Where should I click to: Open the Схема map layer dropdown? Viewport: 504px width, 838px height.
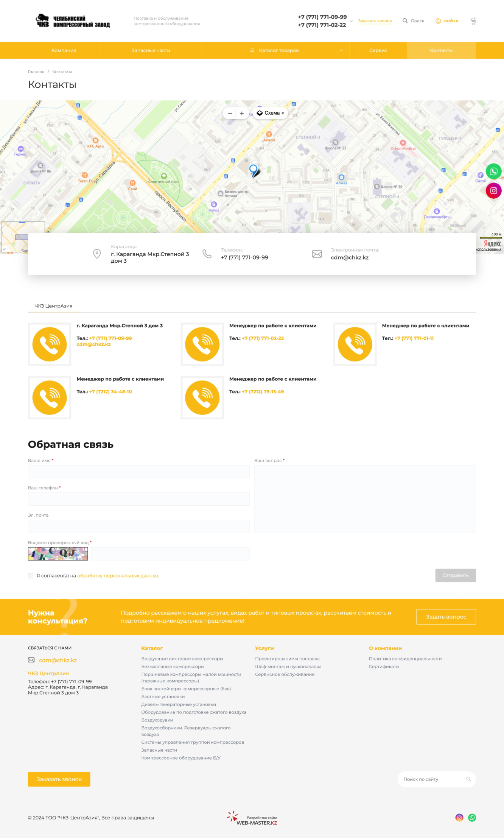point(271,113)
